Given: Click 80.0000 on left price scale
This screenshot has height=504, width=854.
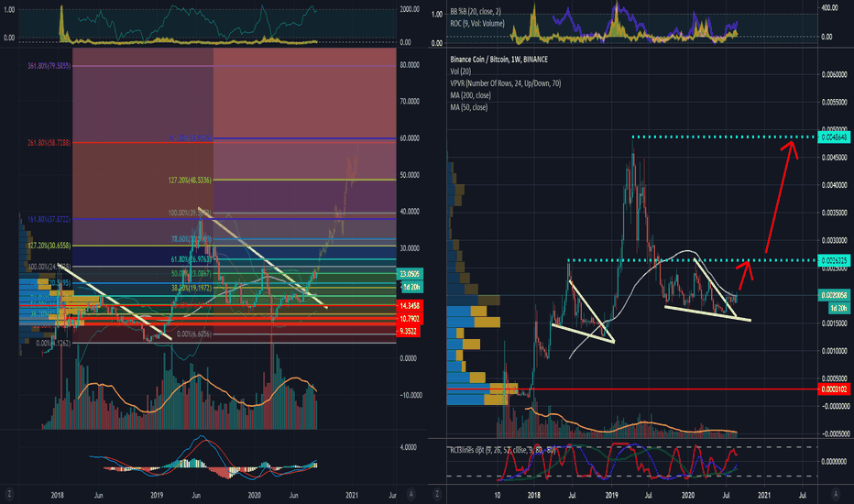Looking at the screenshot, I should pyautogui.click(x=410, y=65).
